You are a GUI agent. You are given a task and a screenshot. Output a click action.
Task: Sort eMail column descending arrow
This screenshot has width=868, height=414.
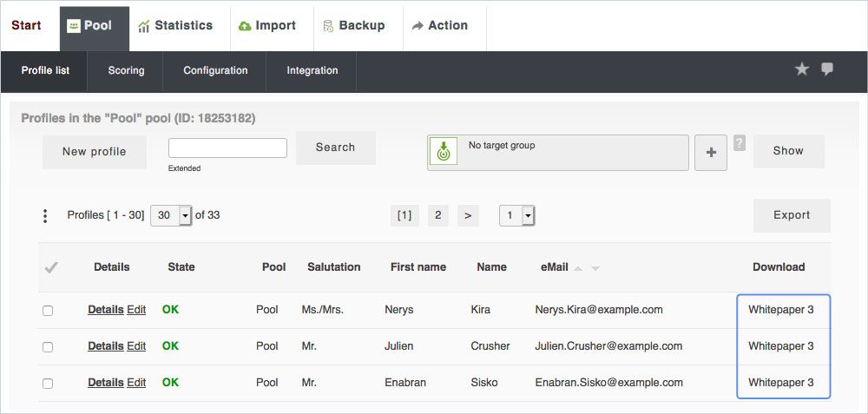595,268
